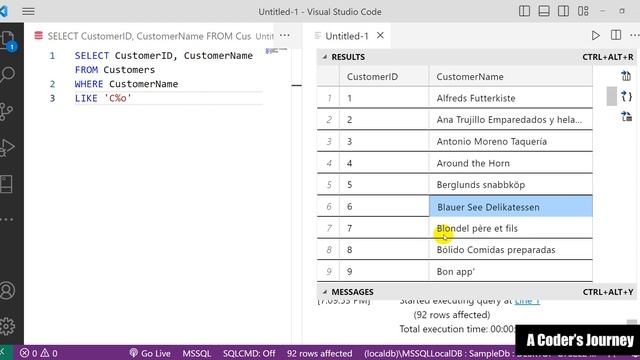The height and width of the screenshot is (360, 640).
Task: Select the Berglunds snabbköp cell
Action: (x=511, y=184)
